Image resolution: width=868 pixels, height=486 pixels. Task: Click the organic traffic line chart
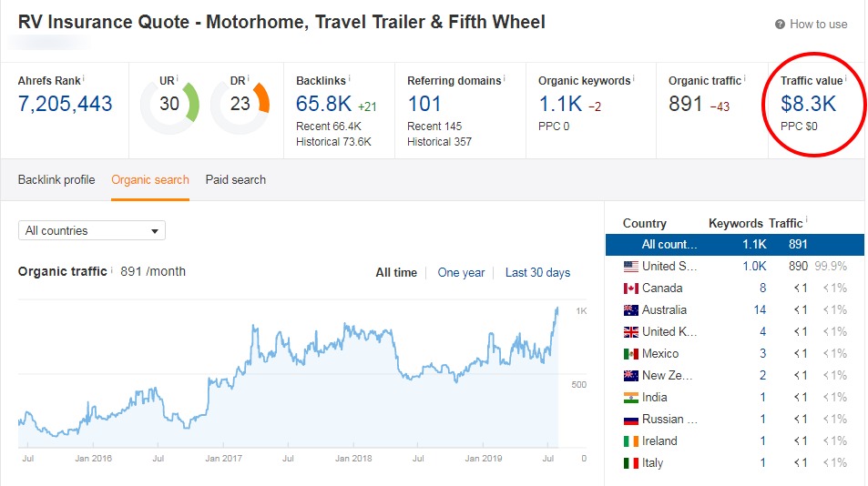tap(288, 376)
